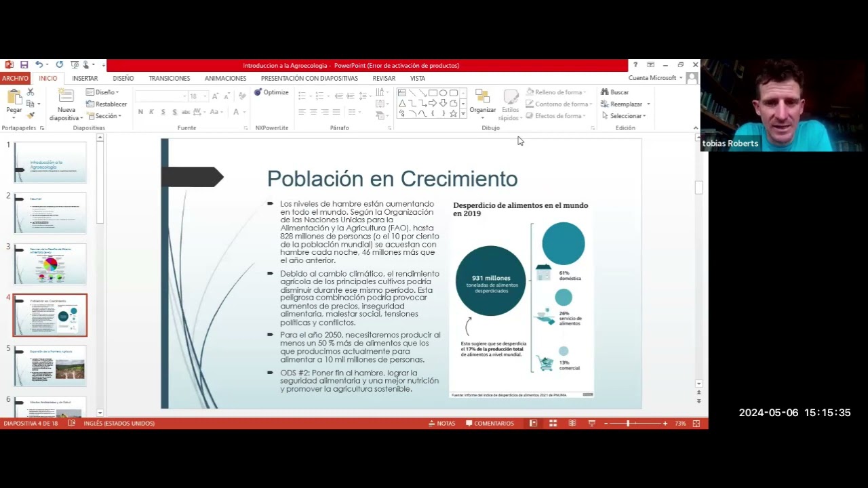Image resolution: width=868 pixels, height=488 pixels.
Task: Open the font size 18 dropdown
Action: point(205,96)
